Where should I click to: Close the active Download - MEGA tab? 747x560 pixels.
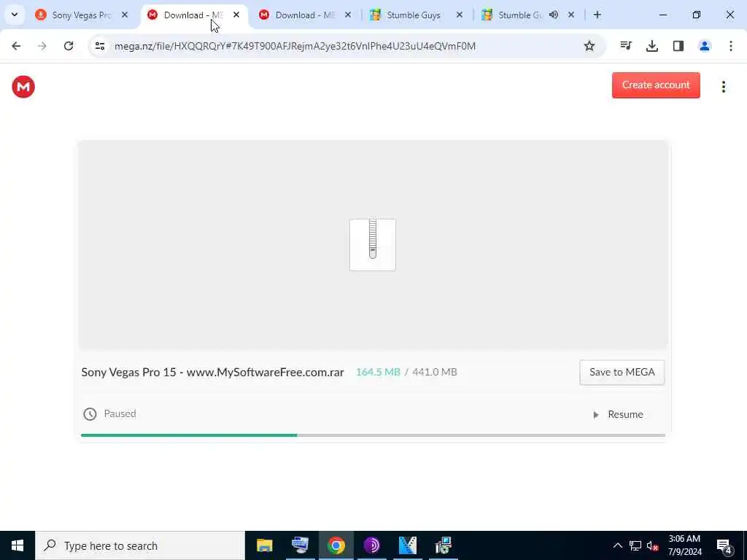tap(236, 15)
